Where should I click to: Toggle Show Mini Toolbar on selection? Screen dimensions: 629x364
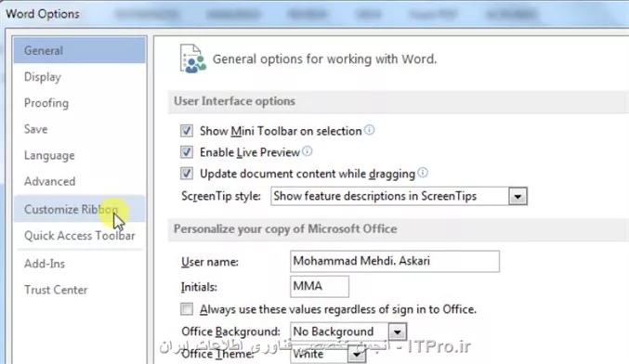pyautogui.click(x=187, y=131)
